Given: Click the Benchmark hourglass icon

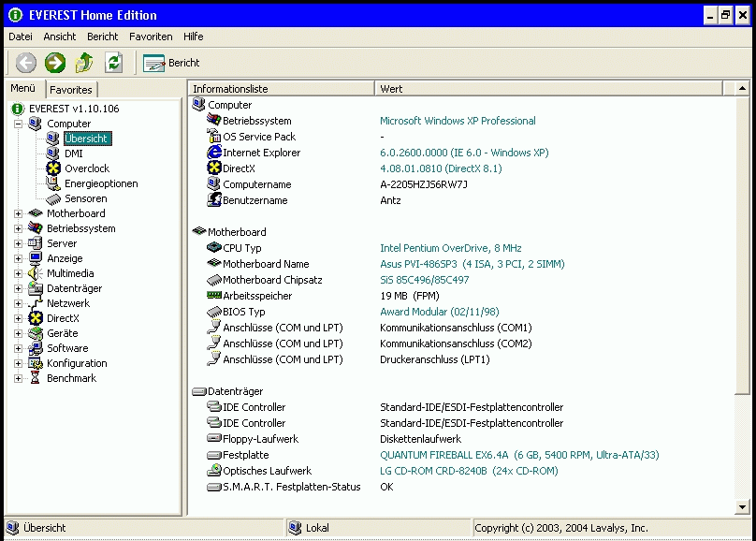Looking at the screenshot, I should (x=35, y=378).
